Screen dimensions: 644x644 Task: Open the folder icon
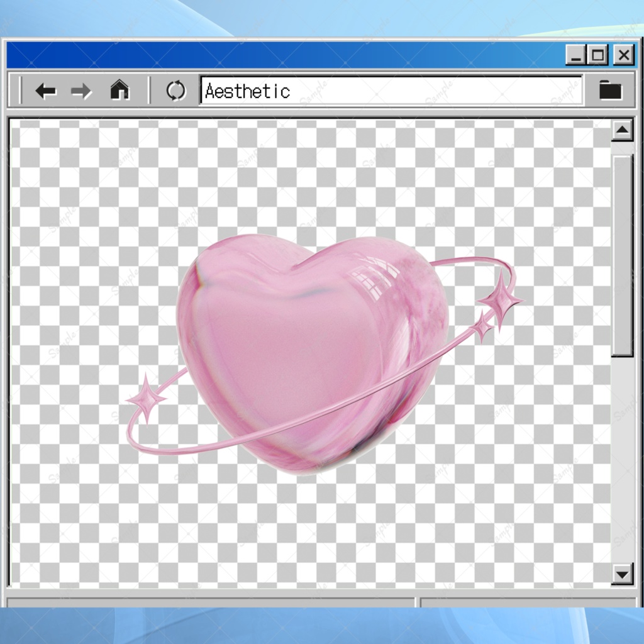click(610, 89)
